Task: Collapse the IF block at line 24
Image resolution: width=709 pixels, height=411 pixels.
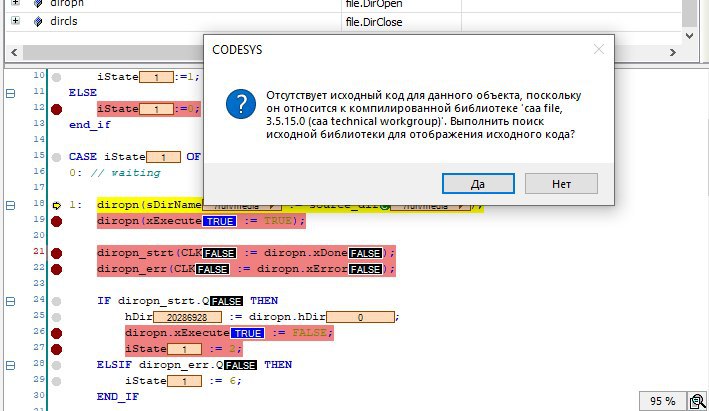Action: click(x=10, y=301)
